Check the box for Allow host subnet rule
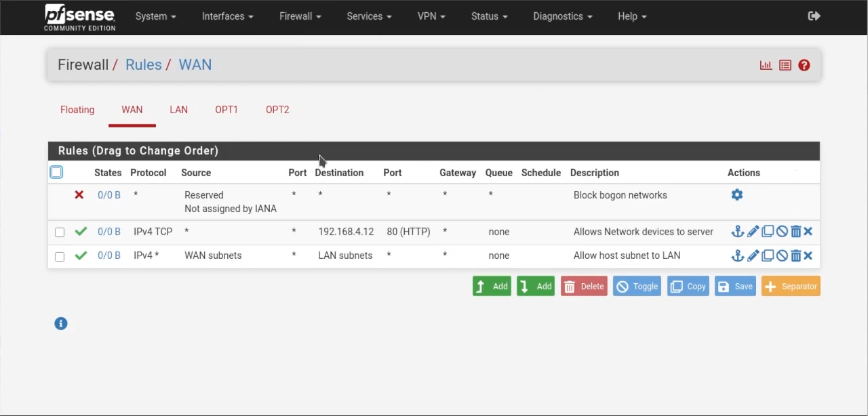The image size is (868, 416). pyautogui.click(x=60, y=256)
